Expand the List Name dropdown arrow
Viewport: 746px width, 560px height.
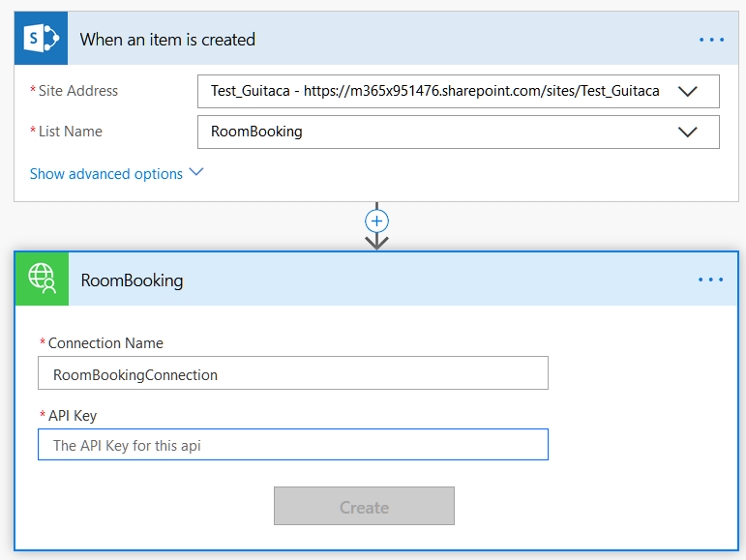click(x=688, y=132)
